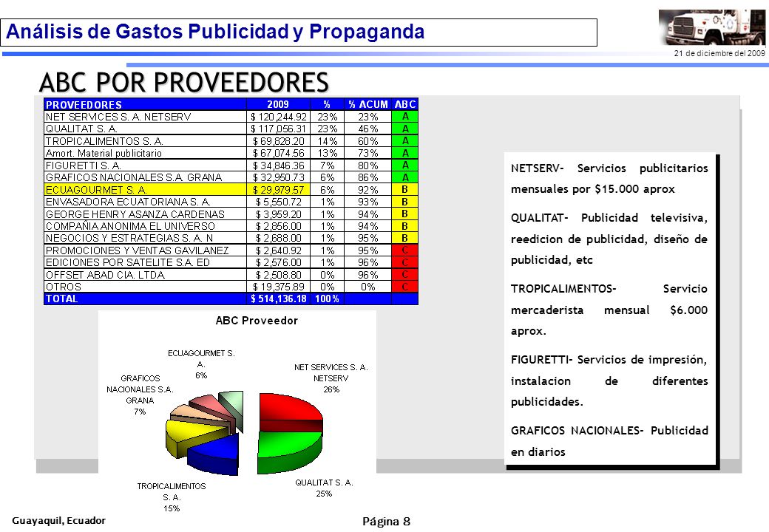This screenshot has height=532, width=769.
Task: Click total amount '$ 514,136.18'
Action: [x=278, y=299]
